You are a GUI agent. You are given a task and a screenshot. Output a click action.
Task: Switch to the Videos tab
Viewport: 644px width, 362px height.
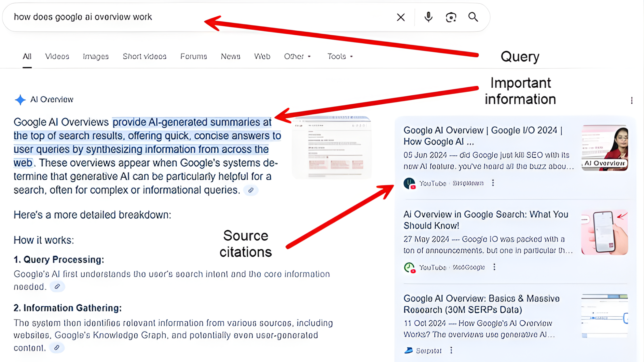57,57
